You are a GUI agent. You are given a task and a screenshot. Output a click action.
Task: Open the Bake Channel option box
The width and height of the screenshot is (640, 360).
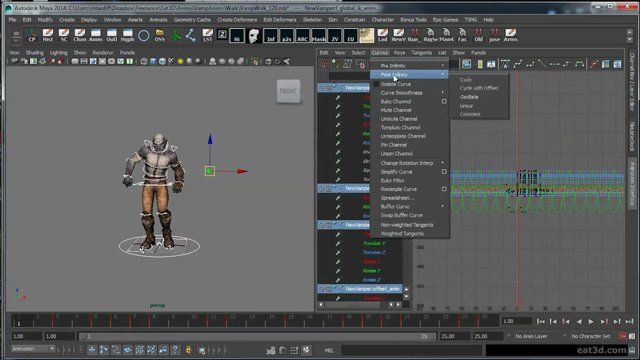(444, 101)
